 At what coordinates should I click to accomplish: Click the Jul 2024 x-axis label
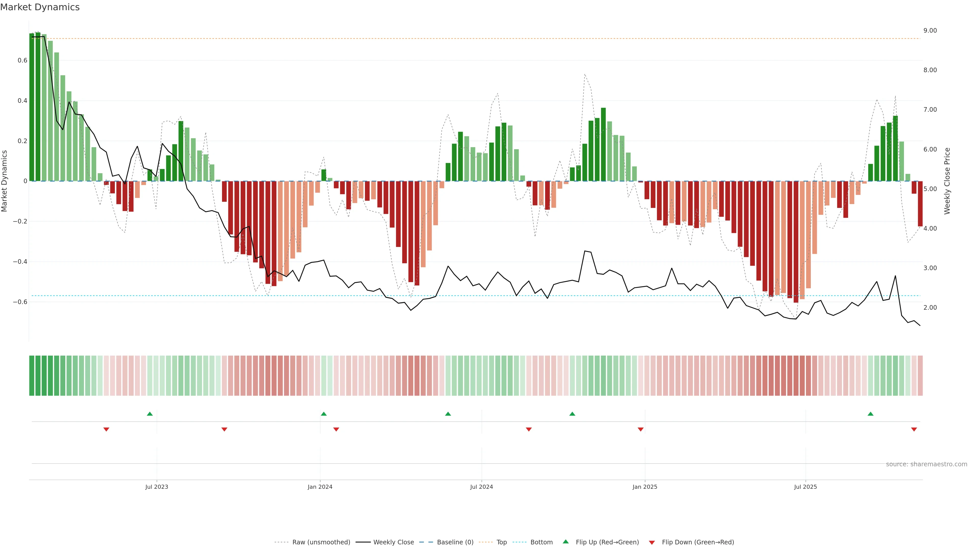(x=481, y=487)
